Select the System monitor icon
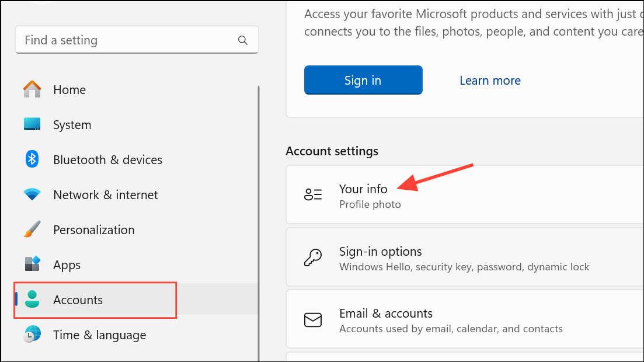 [32, 124]
